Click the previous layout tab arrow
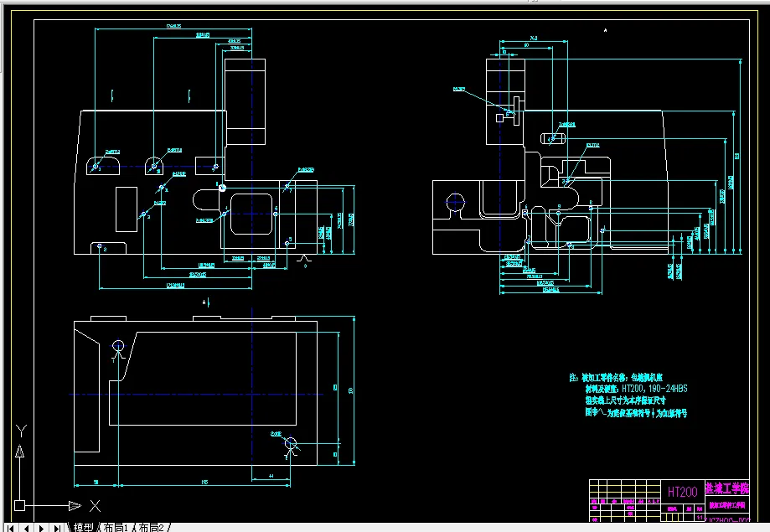This screenshot has width=770, height=532. click(x=26, y=528)
